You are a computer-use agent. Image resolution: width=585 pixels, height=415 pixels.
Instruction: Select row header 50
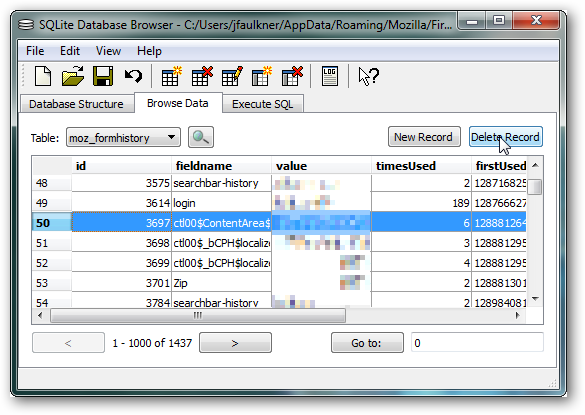pyautogui.click(x=52, y=223)
